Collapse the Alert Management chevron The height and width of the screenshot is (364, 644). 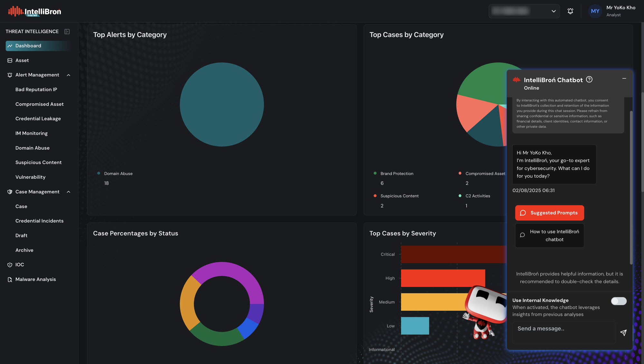(69, 75)
